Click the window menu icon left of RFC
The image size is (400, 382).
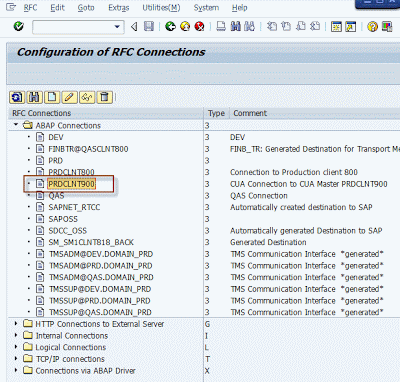(11, 7)
